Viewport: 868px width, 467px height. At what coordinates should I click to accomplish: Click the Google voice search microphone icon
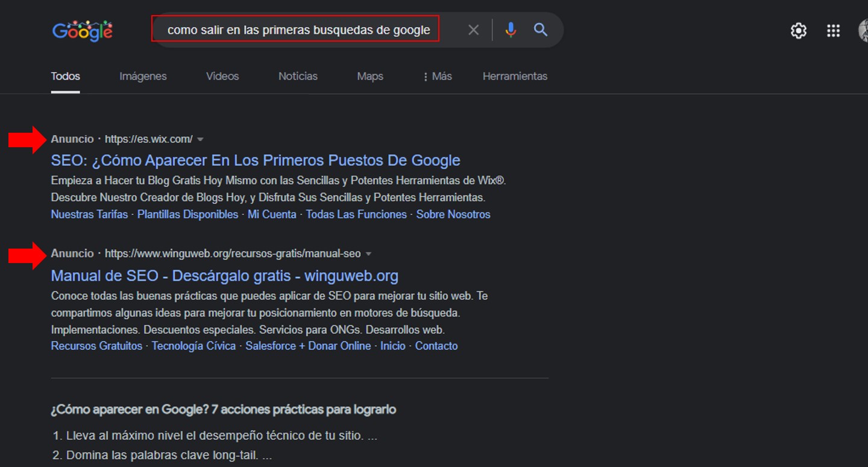tap(510, 29)
